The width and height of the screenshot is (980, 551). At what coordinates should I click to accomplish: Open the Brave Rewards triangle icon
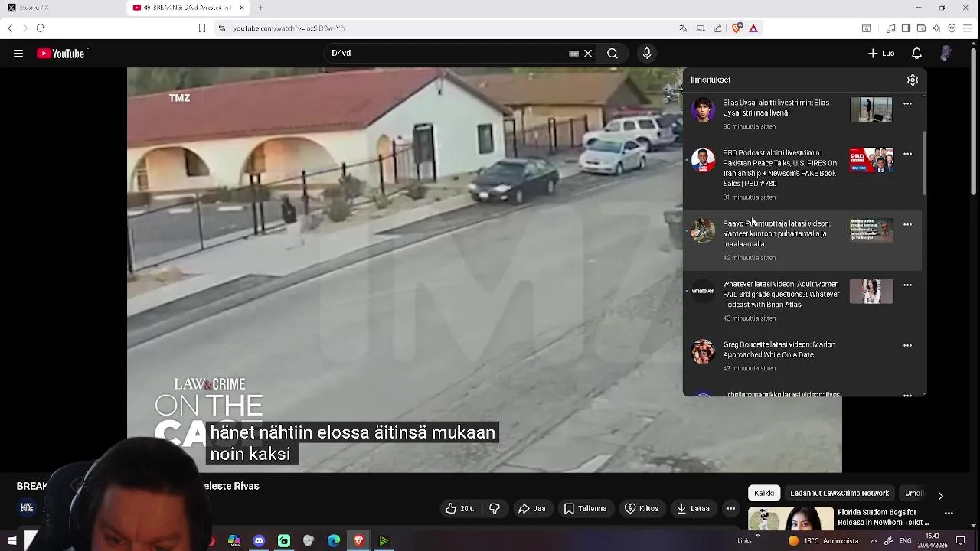(x=753, y=28)
